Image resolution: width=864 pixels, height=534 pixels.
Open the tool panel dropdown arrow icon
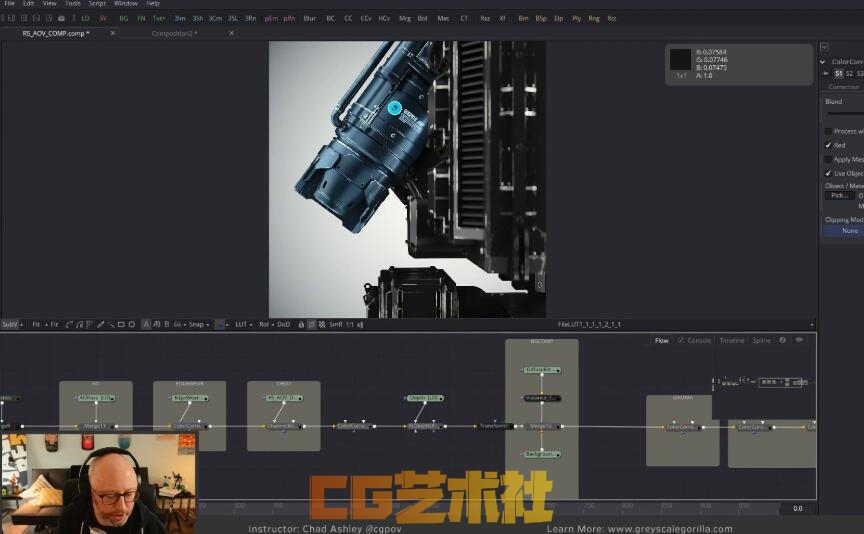(824, 47)
